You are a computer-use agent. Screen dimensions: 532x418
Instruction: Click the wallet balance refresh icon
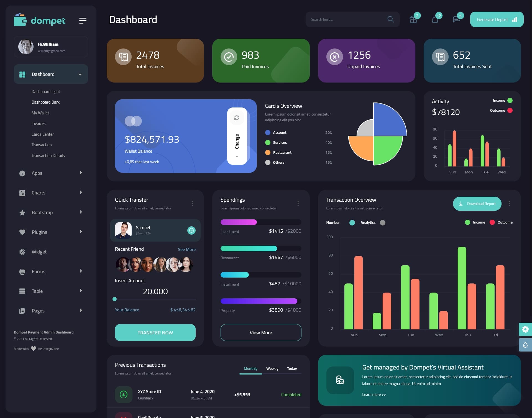[237, 117]
